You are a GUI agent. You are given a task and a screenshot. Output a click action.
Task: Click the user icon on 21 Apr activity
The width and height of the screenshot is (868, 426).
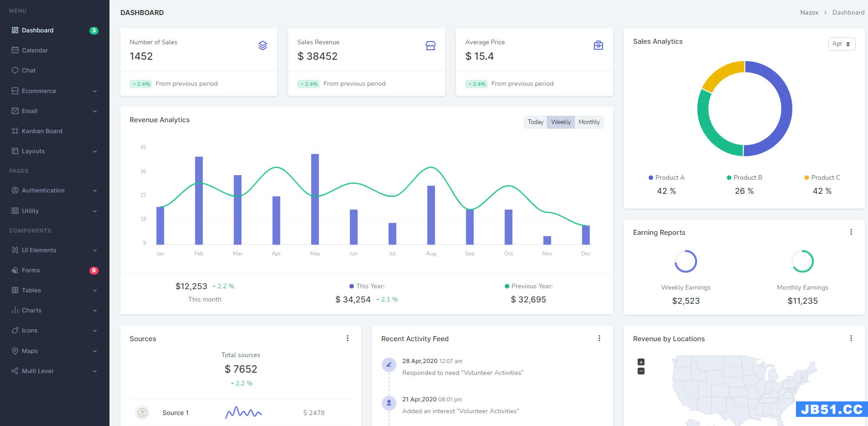pos(389,403)
